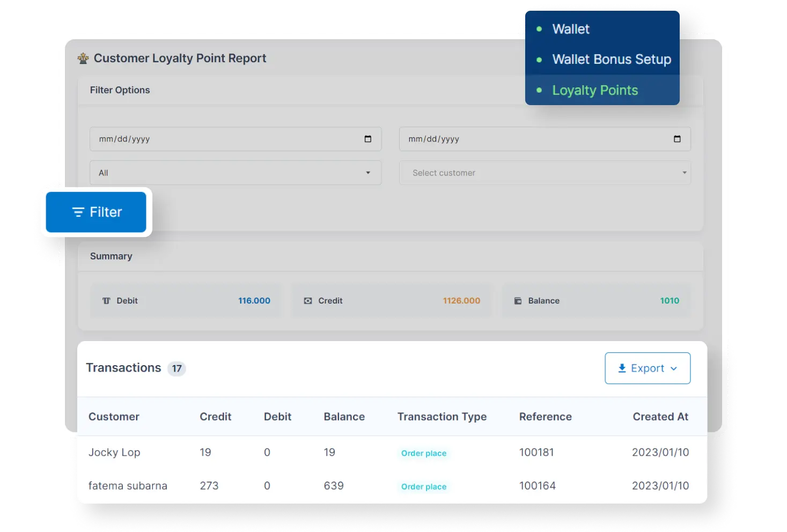Open the end date calendar picker icon

[678, 138]
